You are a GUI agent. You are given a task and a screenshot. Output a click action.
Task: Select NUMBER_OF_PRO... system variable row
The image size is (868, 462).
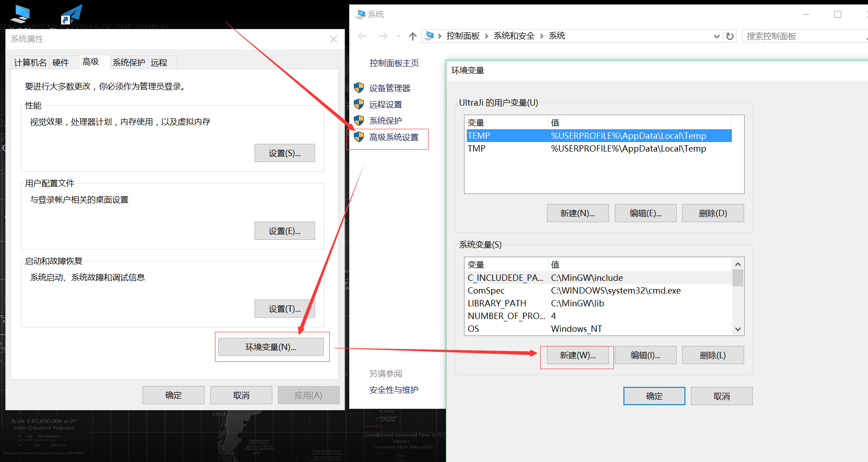point(599,316)
